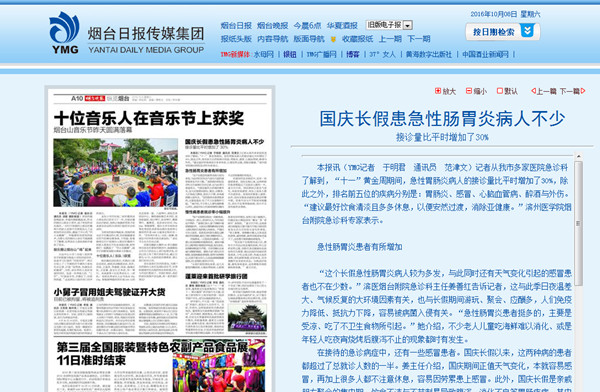
Task: Open the 烟台晚报 tab
Action: tap(272, 26)
